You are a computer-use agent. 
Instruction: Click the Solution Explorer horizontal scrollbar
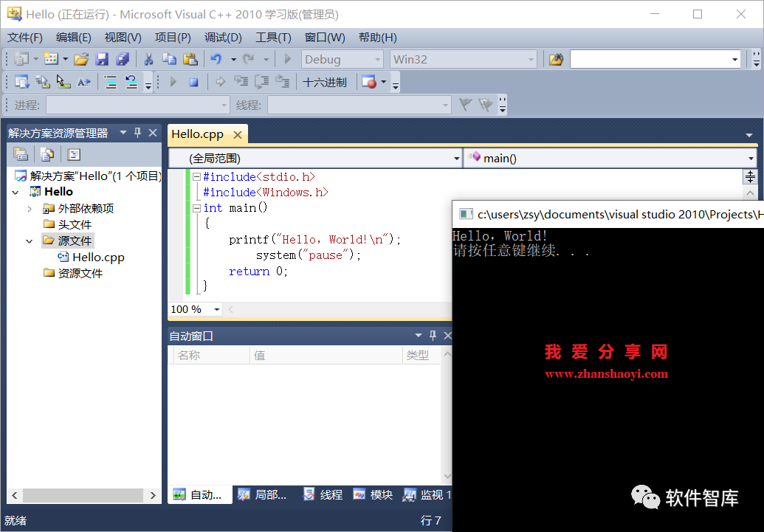point(83,495)
